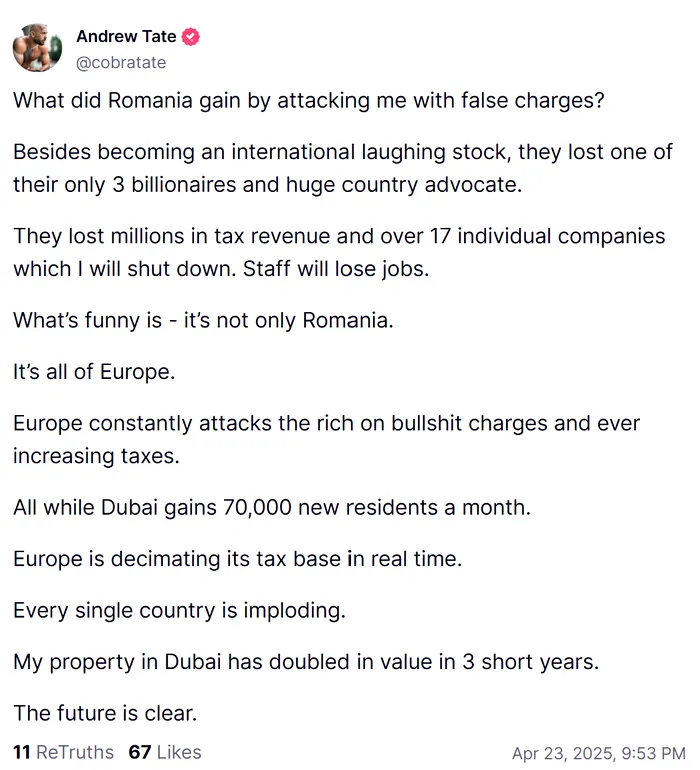Click the '17 individual companies' line

(x=339, y=236)
